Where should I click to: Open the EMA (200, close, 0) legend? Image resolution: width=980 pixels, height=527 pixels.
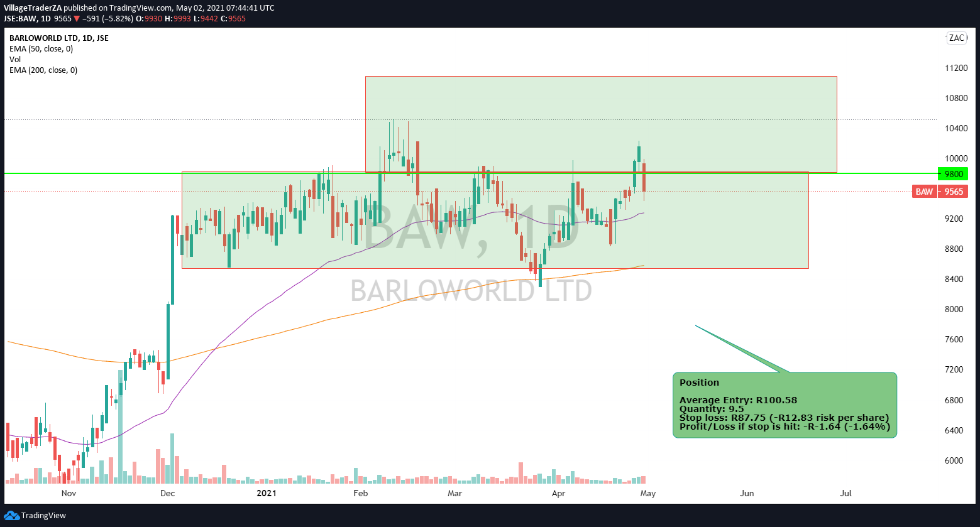(43, 70)
